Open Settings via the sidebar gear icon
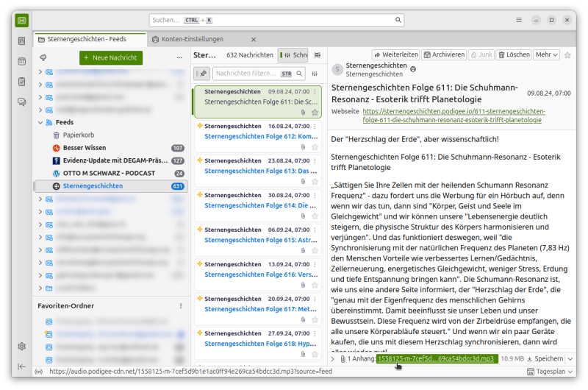Screen dimensions: 588x390 coord(22,346)
